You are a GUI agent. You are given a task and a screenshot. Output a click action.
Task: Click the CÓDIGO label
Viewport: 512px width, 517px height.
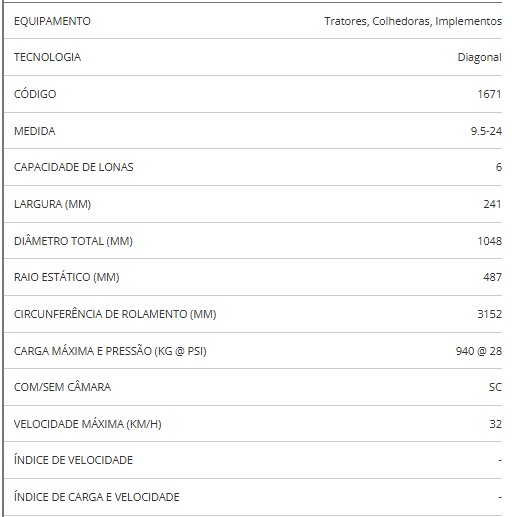pyautogui.click(x=35, y=94)
